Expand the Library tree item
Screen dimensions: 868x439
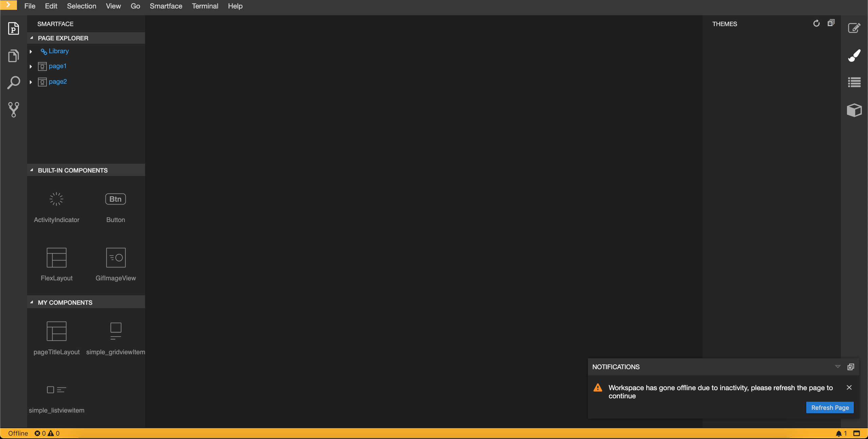(31, 52)
